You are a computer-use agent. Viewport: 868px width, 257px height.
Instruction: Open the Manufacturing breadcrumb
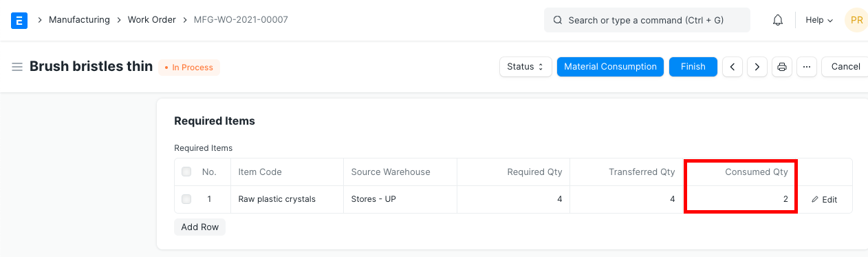79,20
